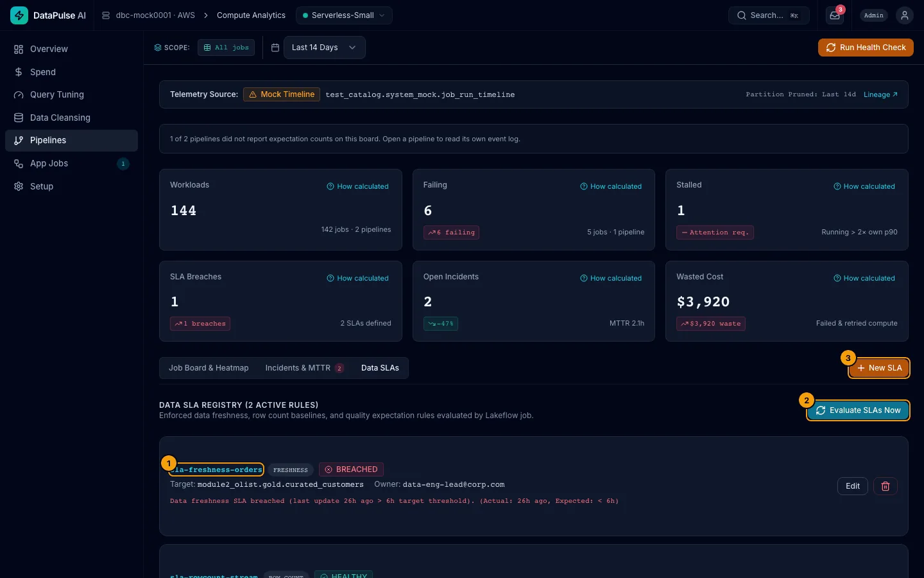The height and width of the screenshot is (578, 924).
Task: Open Overview from the sidebar
Action: point(71,49)
